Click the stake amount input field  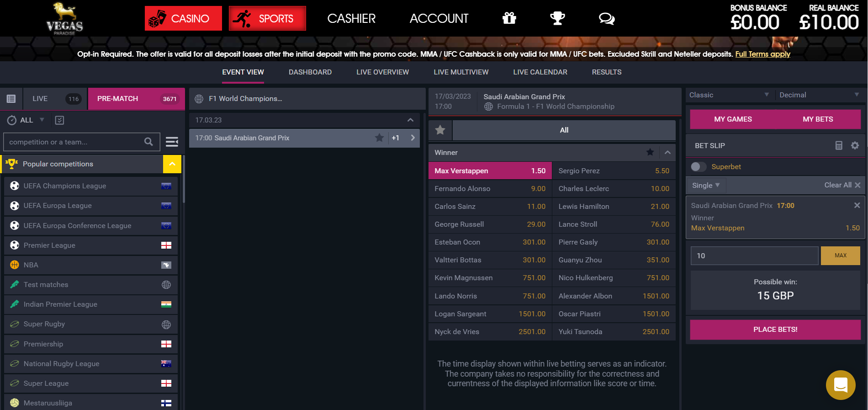tap(754, 256)
